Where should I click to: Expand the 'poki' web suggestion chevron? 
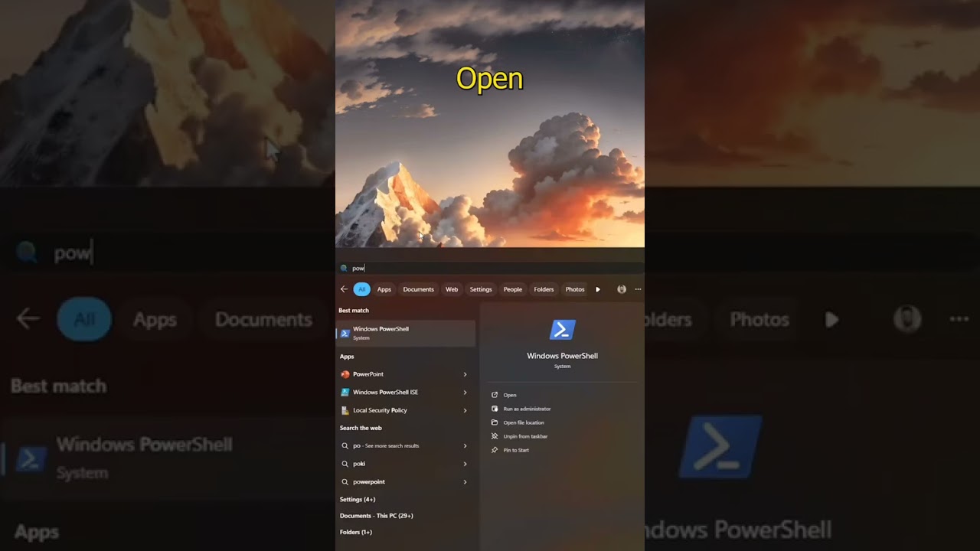coord(465,464)
